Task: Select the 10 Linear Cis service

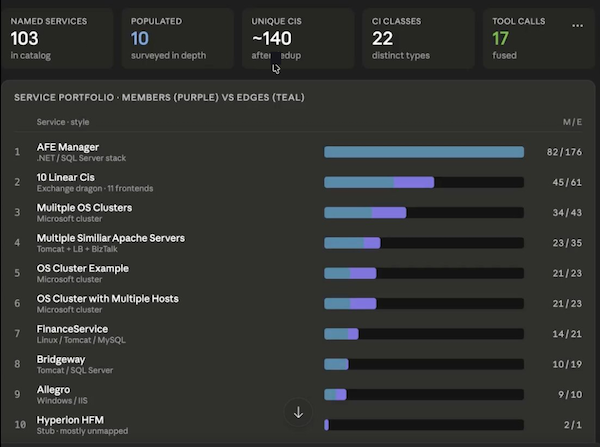Action: [x=298, y=182]
